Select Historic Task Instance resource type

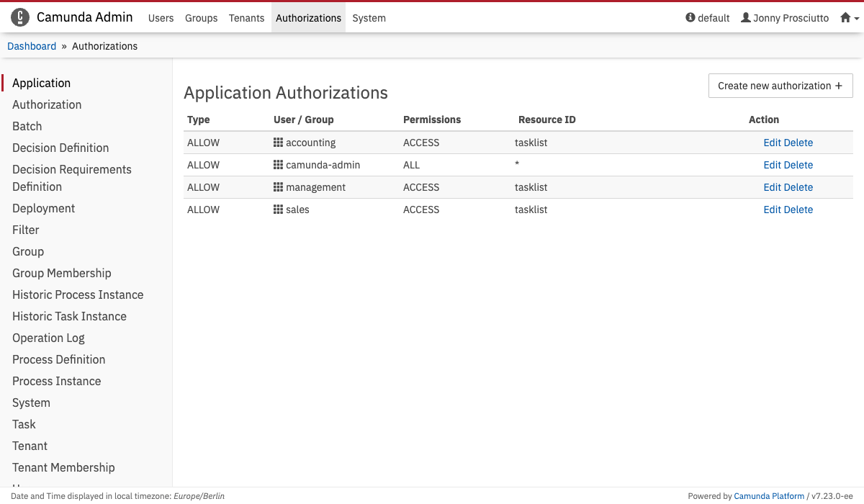pos(69,316)
